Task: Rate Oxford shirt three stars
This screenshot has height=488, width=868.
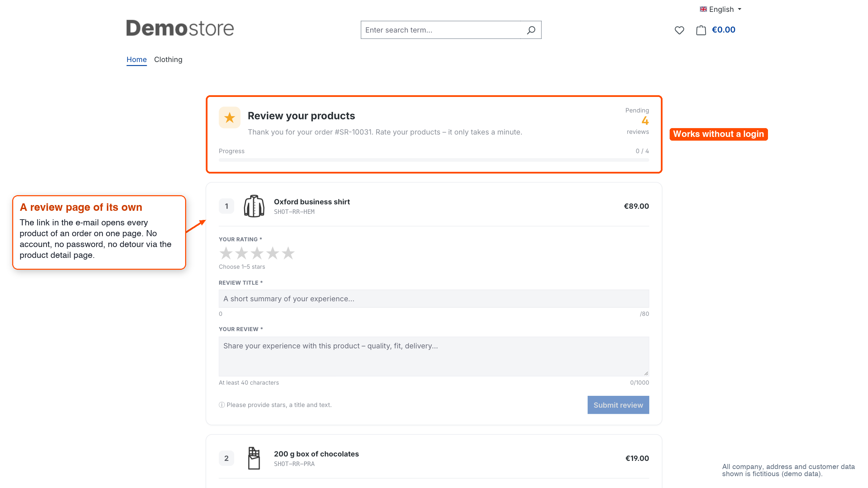Action: click(x=257, y=253)
